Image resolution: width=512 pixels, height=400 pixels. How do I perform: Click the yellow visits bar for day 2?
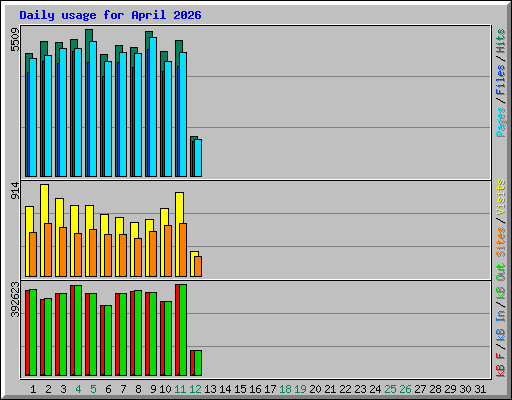43,230
